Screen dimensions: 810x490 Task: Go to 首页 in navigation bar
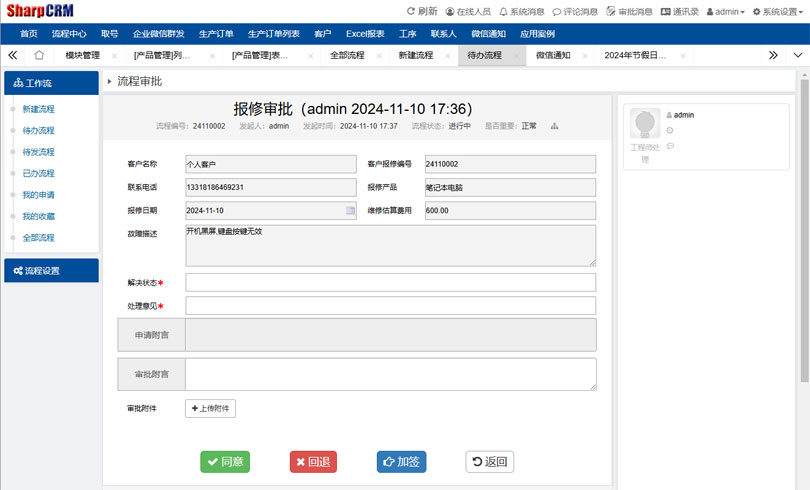point(29,34)
